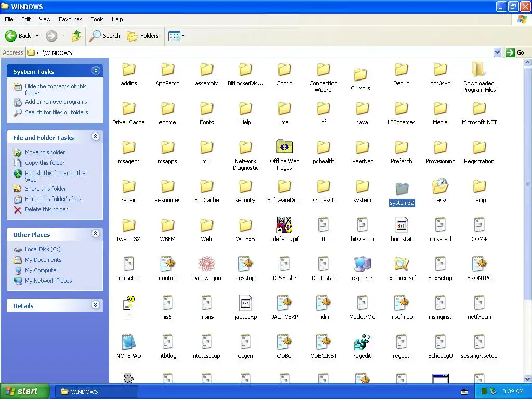Open the address bar dropdown
Viewport: 532px width, 399px height.
pyautogui.click(x=497, y=52)
